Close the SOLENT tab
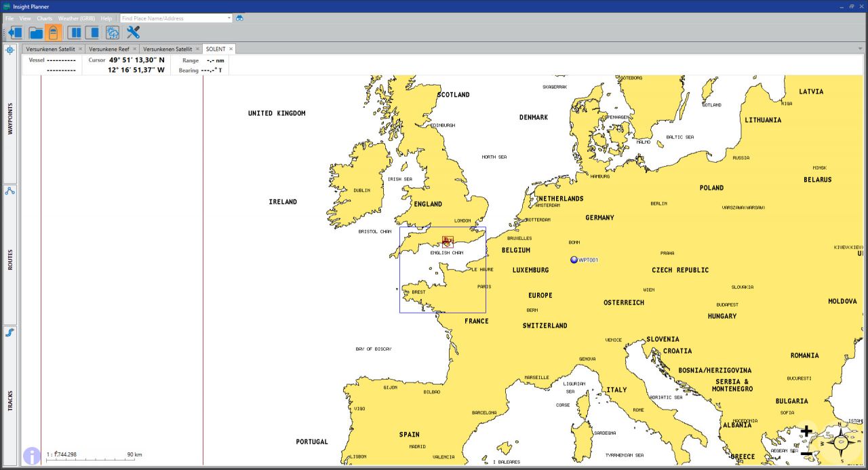Screen dimensions: 868x470 231,49
